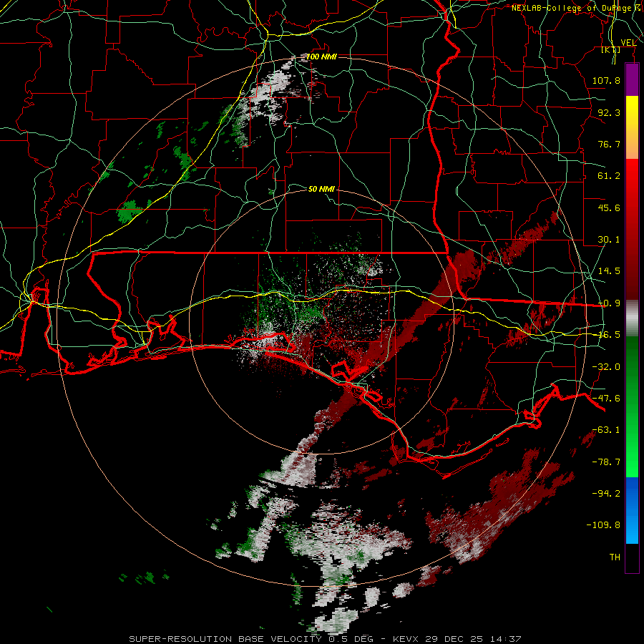Screen dimensions: 644x644
Task: Click the "KEVX" radar site identifier
Action: pos(406,639)
